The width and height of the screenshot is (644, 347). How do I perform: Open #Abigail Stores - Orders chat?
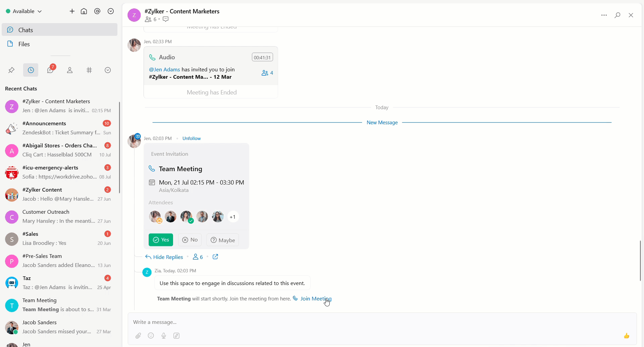click(60, 150)
